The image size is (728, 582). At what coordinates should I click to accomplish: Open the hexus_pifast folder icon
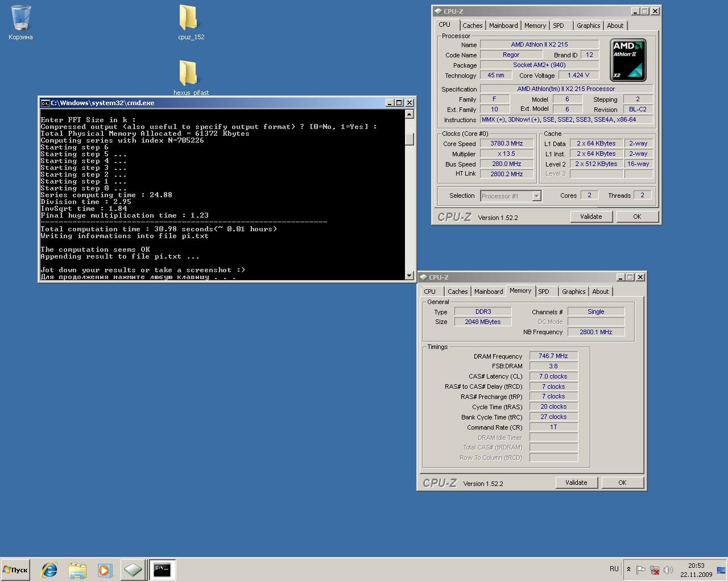click(x=189, y=73)
